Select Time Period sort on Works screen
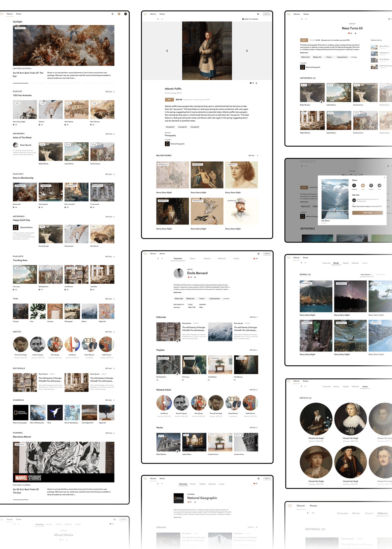392x549 pixels. click(381, 275)
